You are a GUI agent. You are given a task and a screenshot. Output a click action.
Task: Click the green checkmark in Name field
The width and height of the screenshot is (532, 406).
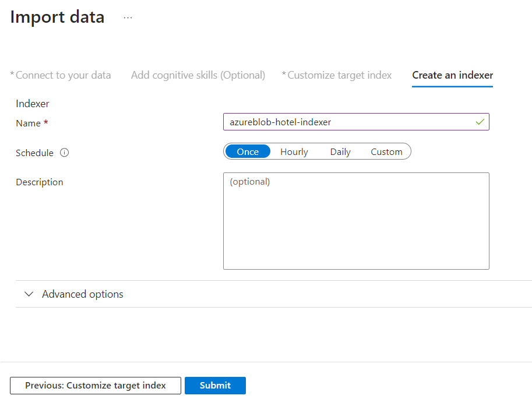coord(480,122)
